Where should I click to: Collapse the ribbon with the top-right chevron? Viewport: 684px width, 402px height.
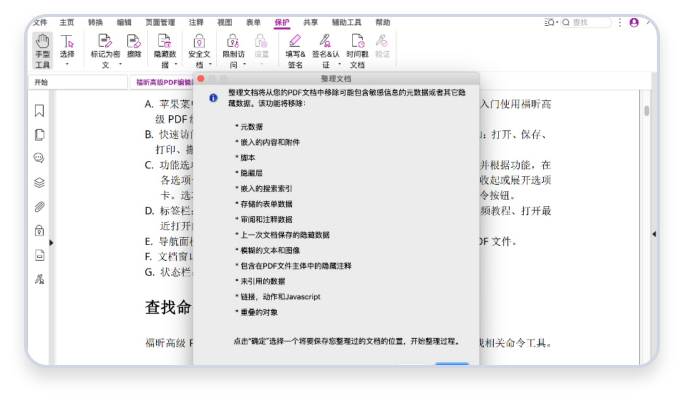tap(649, 22)
